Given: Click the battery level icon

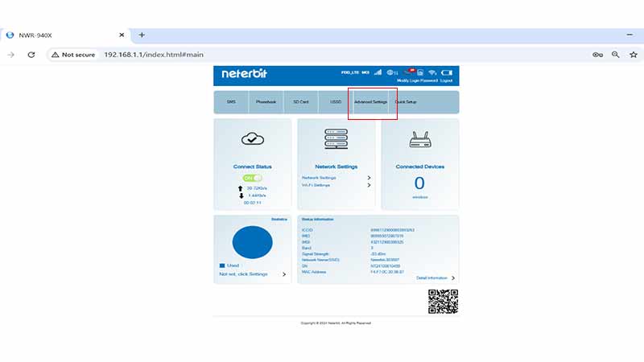Looking at the screenshot, I should pos(447,72).
